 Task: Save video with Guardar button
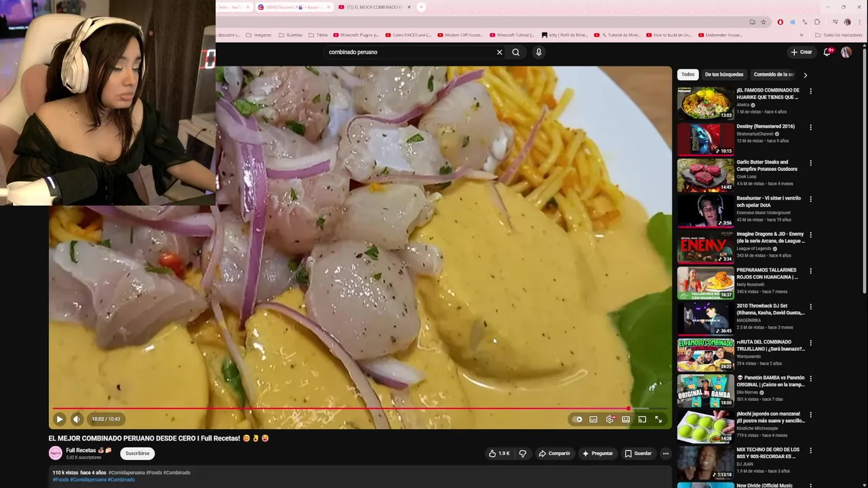(x=638, y=453)
